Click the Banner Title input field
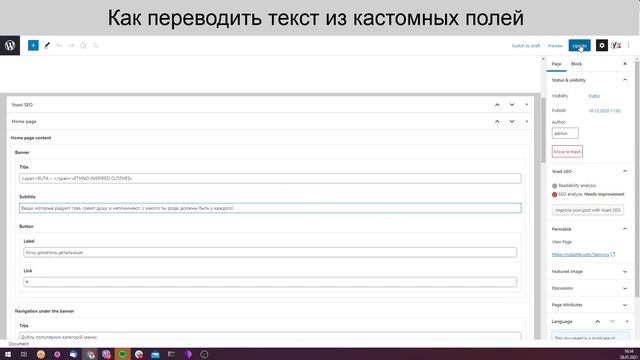 pyautogui.click(x=270, y=178)
